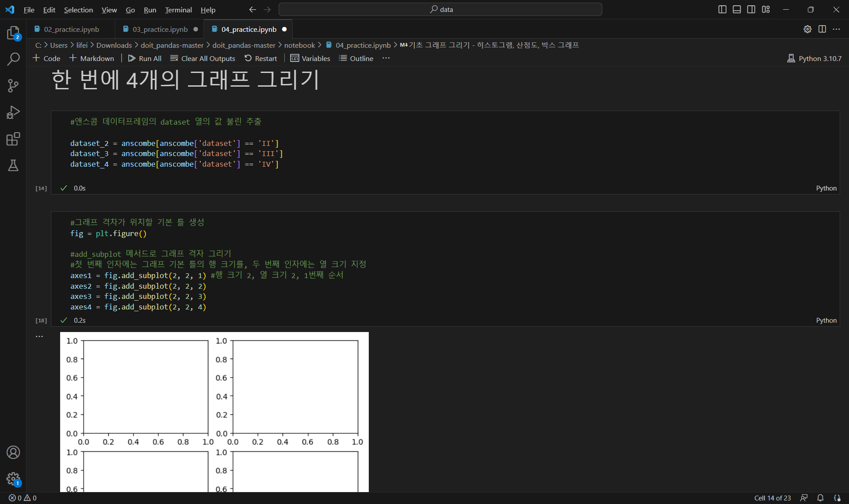Click the data search command box
Viewport: 849px width, 504px height.
tap(440, 9)
